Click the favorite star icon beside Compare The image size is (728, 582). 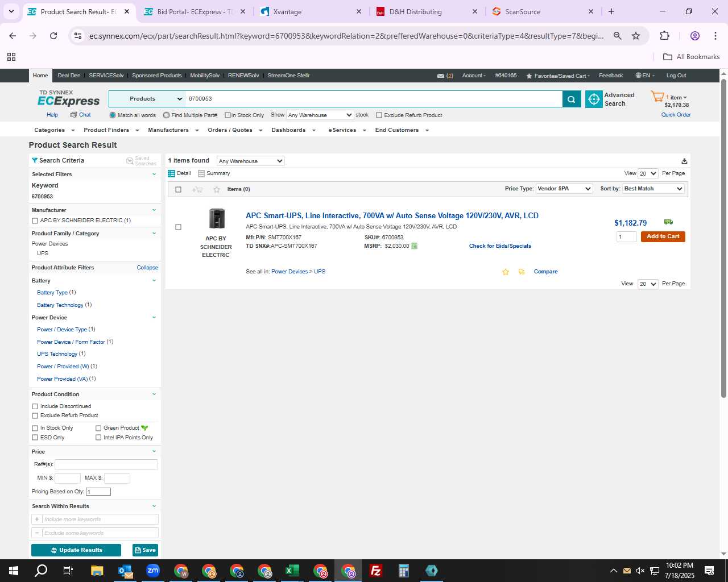tap(506, 272)
